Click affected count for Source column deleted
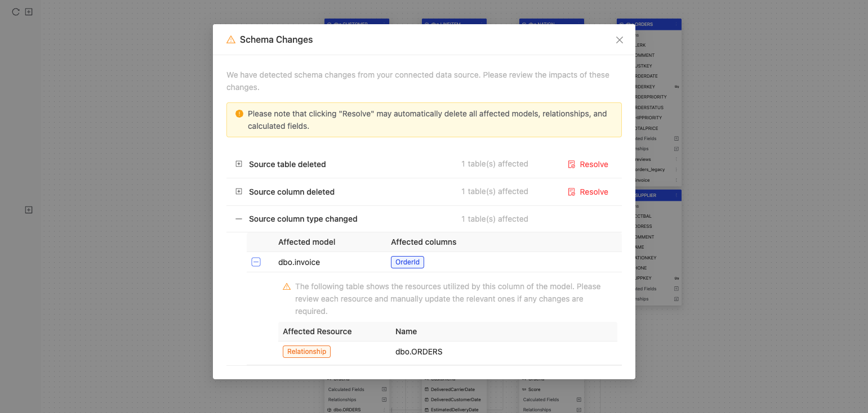 click(495, 191)
